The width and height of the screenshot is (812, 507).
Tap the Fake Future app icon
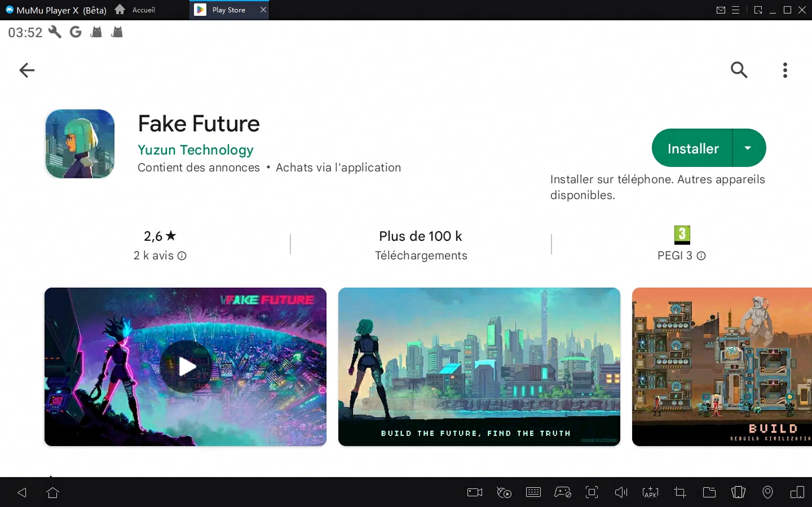(80, 144)
